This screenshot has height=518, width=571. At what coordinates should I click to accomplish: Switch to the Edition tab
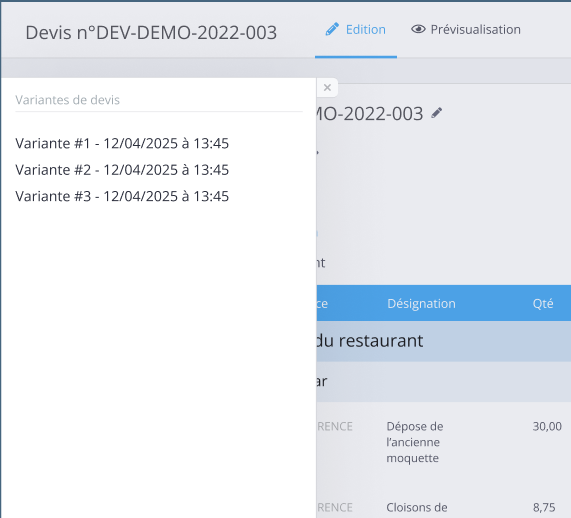pyautogui.click(x=356, y=30)
